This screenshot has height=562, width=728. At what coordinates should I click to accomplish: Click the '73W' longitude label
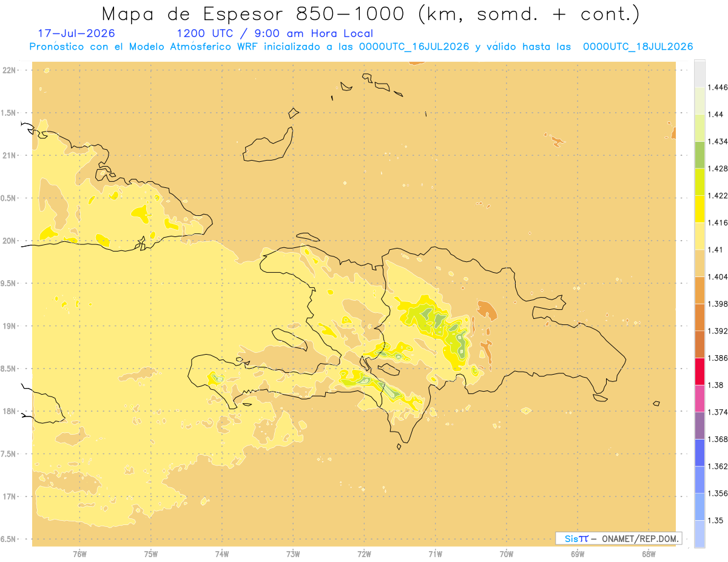click(293, 554)
